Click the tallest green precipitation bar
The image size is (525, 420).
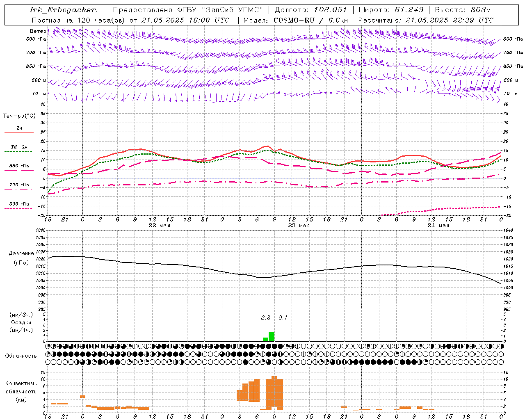[x=272, y=337]
